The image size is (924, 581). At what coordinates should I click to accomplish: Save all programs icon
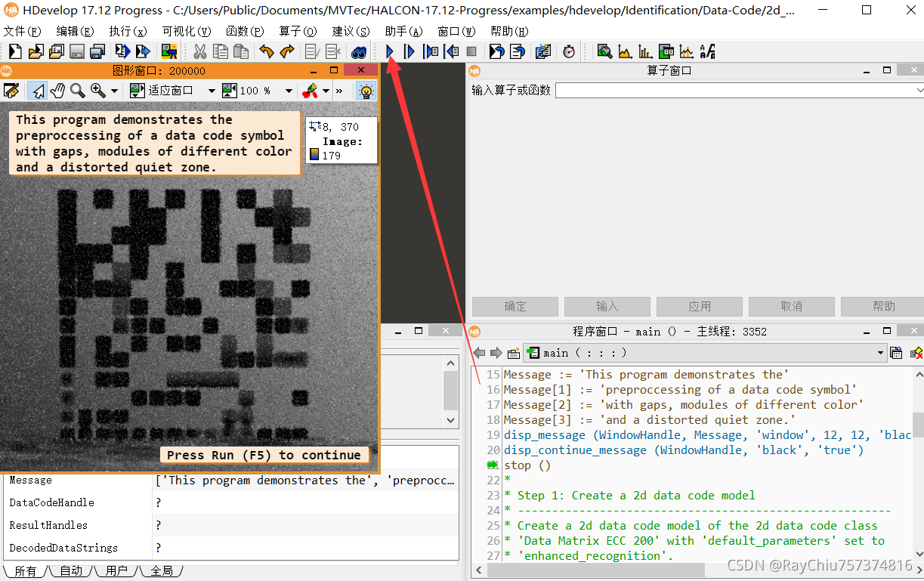point(97,51)
